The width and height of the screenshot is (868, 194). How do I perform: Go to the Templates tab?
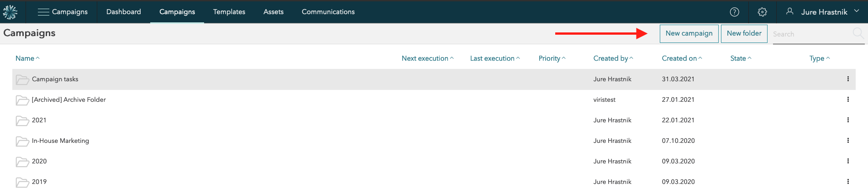229,12
